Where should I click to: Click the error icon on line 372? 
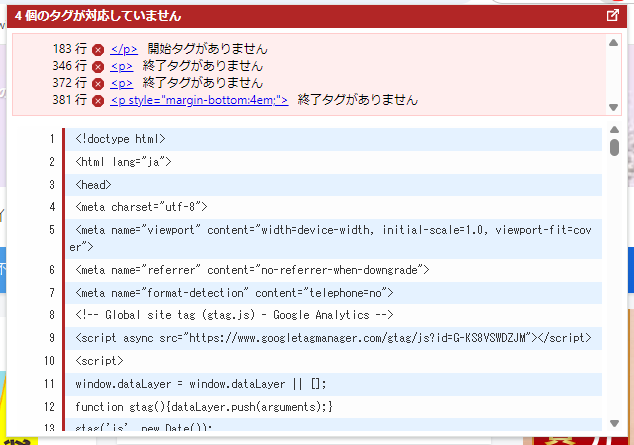coord(98,83)
